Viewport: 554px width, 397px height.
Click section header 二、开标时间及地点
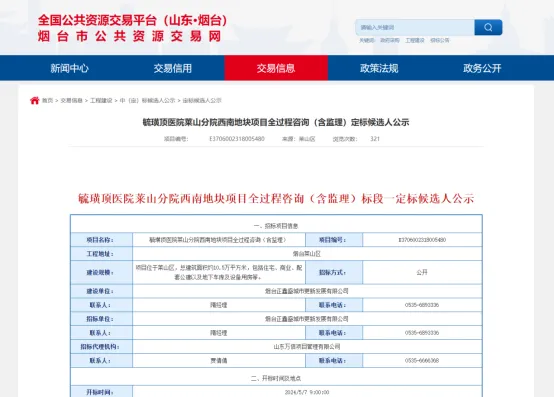pyautogui.click(x=276, y=379)
